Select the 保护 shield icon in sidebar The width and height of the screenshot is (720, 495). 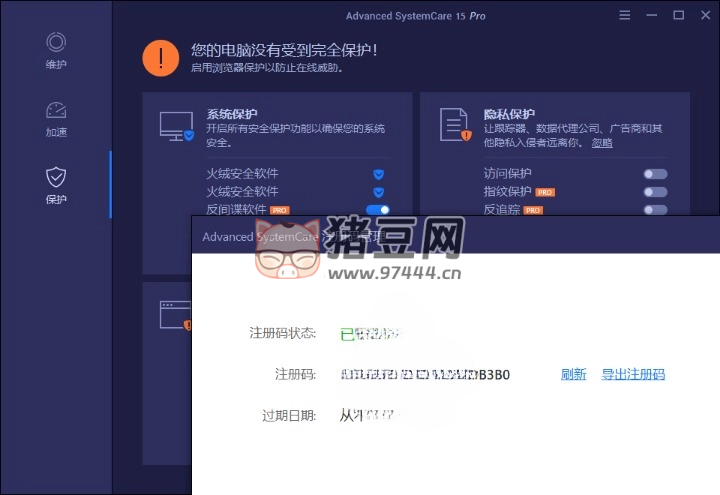point(56,178)
